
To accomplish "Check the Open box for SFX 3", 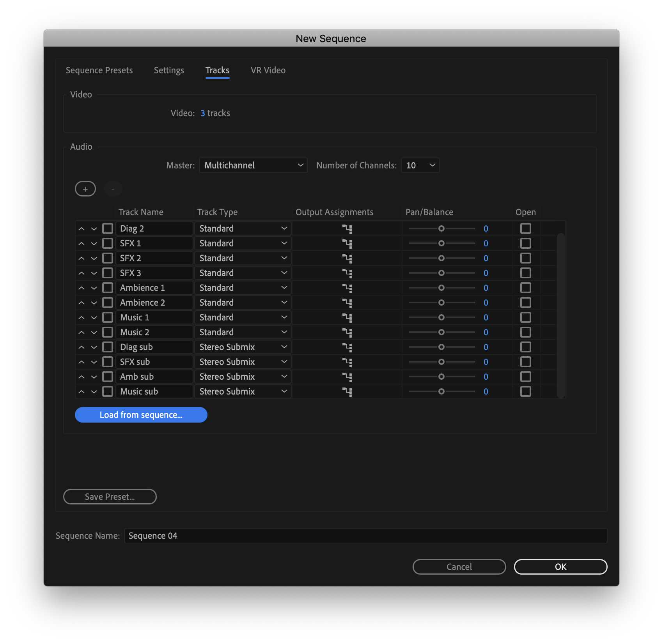I will click(x=525, y=273).
